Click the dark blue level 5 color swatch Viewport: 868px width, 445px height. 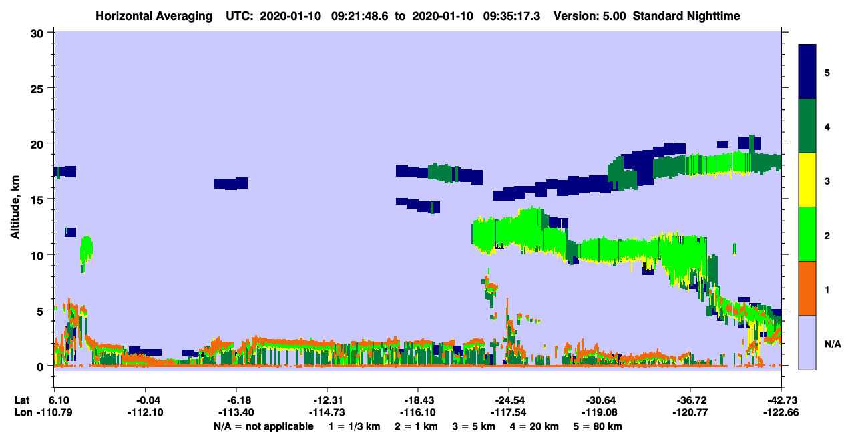pos(807,72)
